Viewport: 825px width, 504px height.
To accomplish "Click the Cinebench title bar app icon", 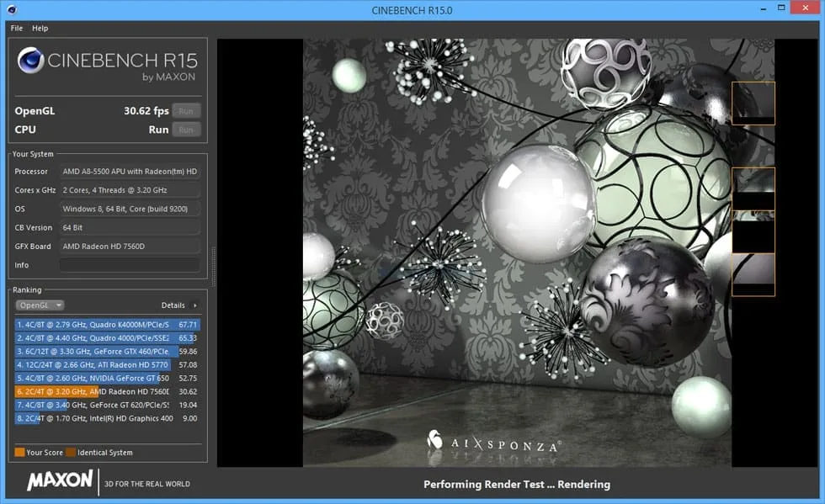I will point(11,10).
